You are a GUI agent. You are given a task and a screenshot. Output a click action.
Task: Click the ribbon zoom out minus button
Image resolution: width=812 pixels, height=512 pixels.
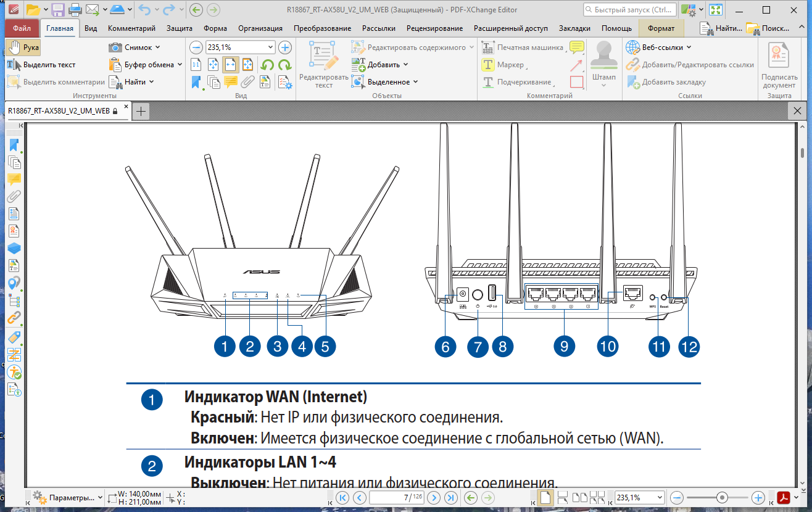196,47
